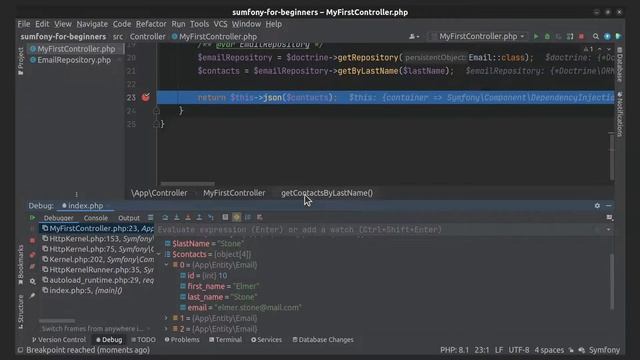
Task: Open Search Everywhere magnifier icon
Action: click(x=596, y=36)
